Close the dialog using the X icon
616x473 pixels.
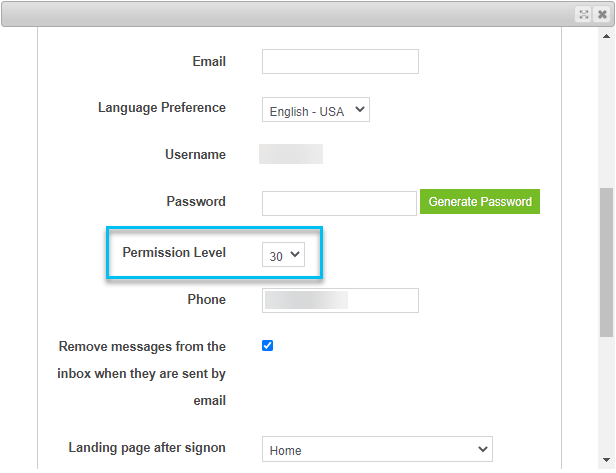pyautogui.click(x=602, y=15)
